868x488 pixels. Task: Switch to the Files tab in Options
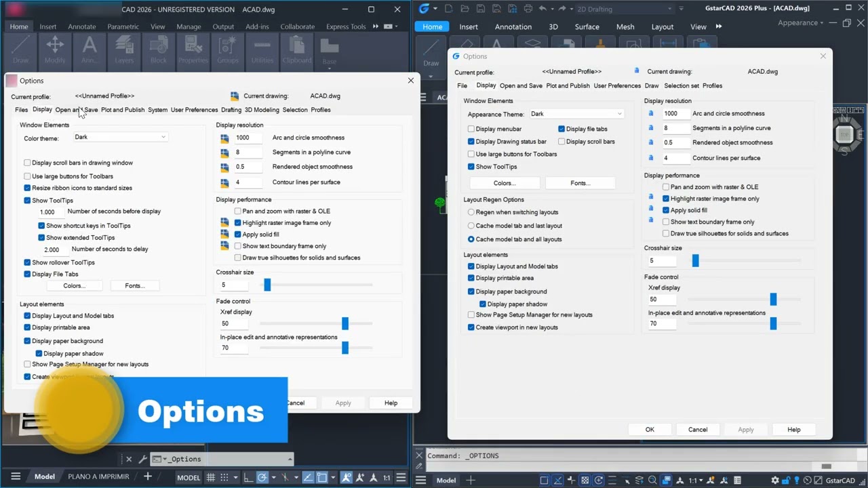pyautogui.click(x=22, y=110)
